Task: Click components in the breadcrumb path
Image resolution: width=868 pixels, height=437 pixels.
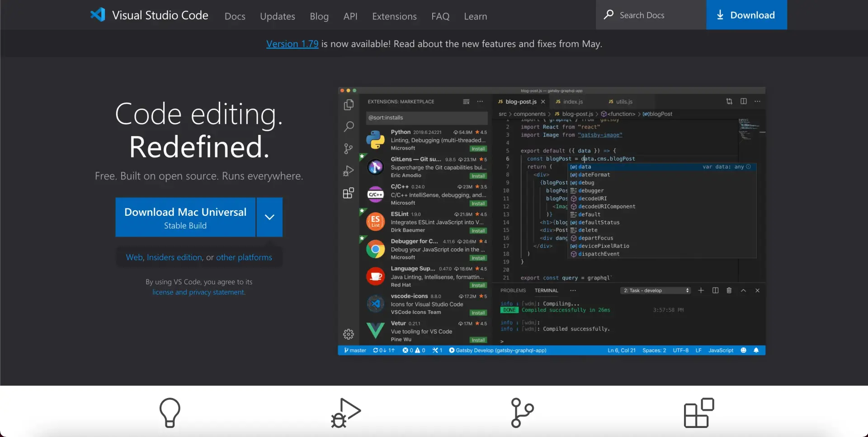Action: [529, 114]
